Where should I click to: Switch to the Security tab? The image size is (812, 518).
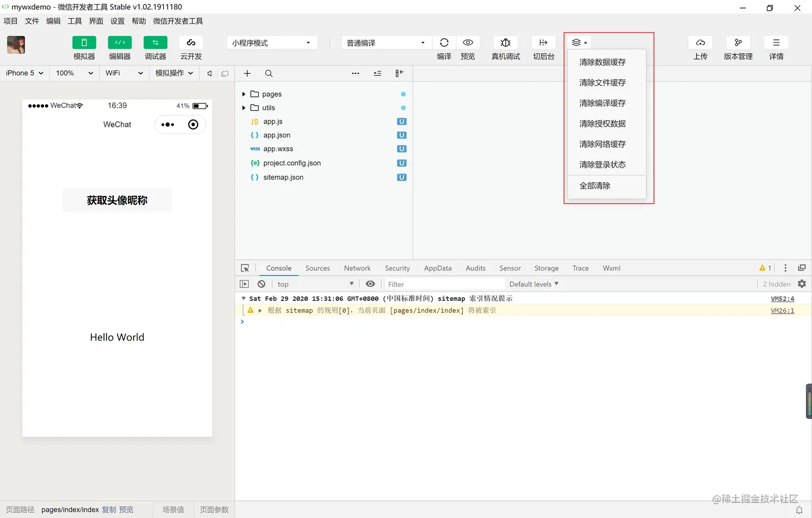point(397,268)
